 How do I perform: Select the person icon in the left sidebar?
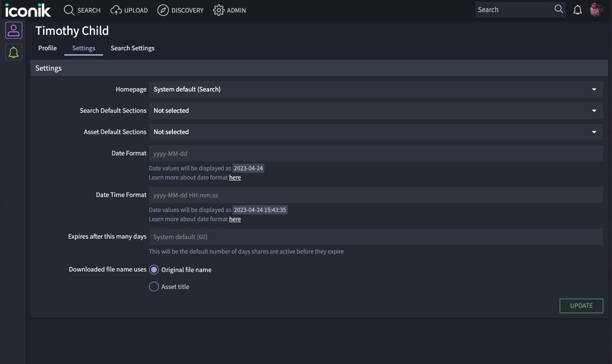14,30
